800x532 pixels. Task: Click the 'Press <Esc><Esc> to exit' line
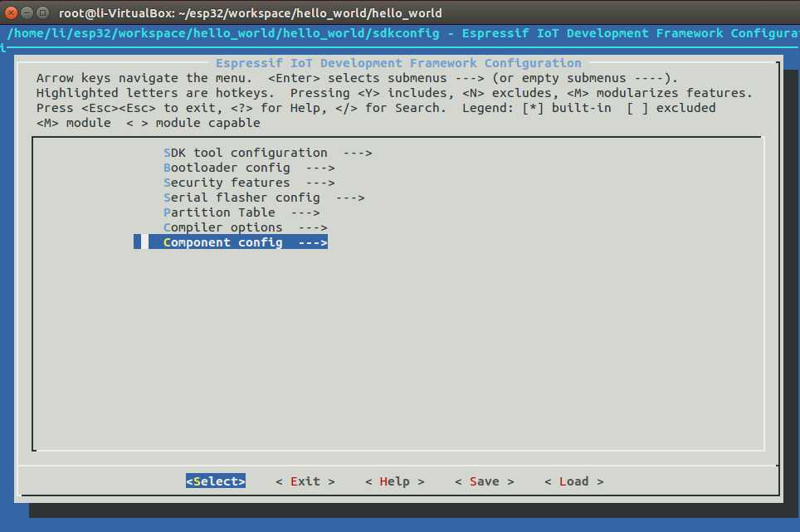click(x=376, y=108)
